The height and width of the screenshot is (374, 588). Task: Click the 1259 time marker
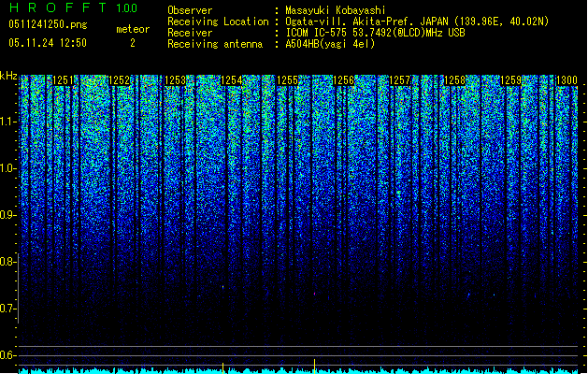click(510, 80)
